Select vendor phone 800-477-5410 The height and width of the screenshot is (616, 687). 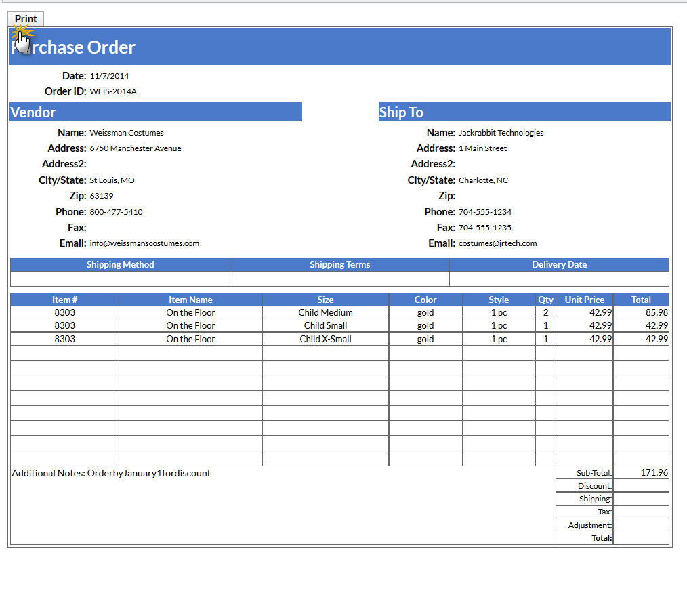tap(116, 212)
